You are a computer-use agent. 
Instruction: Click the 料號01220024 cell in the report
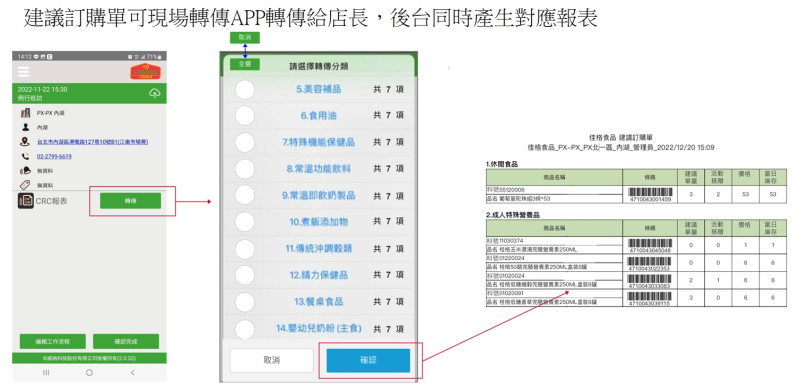554,258
